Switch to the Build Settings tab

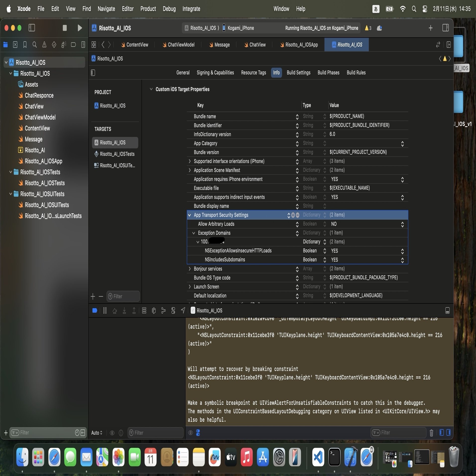click(x=298, y=73)
